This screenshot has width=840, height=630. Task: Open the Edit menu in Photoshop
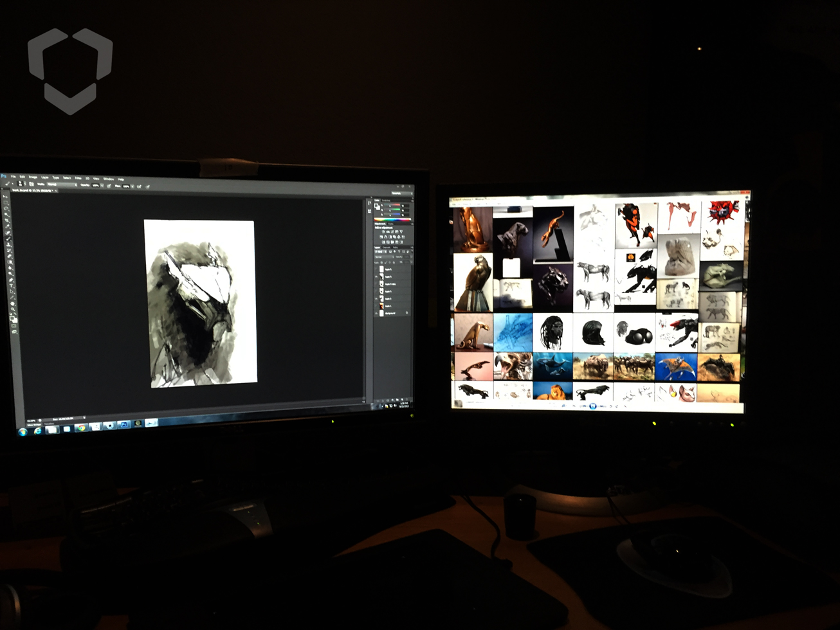pyautogui.click(x=22, y=177)
